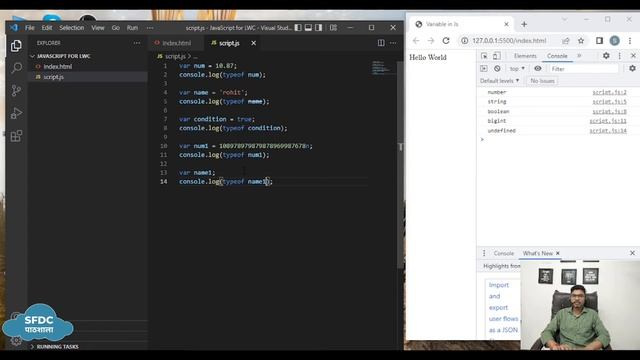Select the script.js editor tab
The width and height of the screenshot is (640, 360).
tap(229, 43)
